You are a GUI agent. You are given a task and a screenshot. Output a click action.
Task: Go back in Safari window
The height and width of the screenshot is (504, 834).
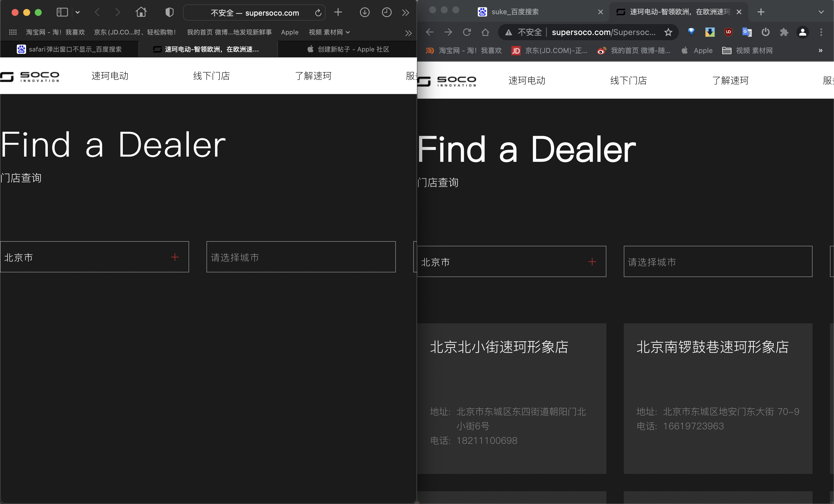coord(97,12)
